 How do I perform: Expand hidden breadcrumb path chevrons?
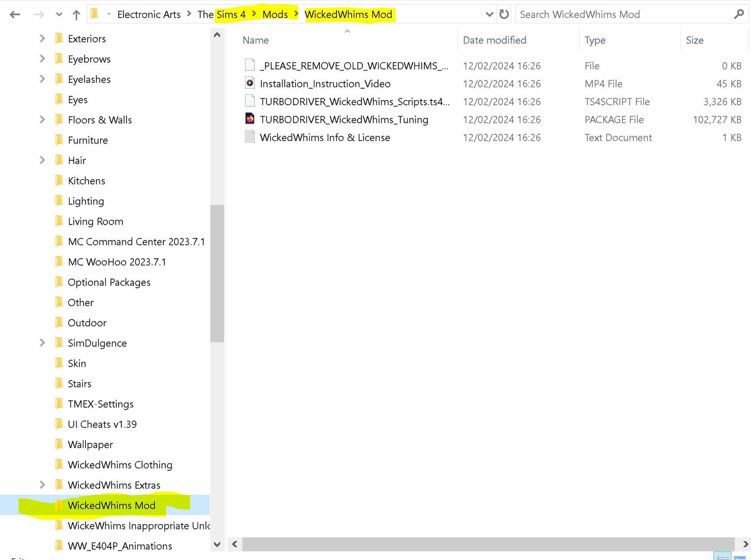click(x=109, y=15)
